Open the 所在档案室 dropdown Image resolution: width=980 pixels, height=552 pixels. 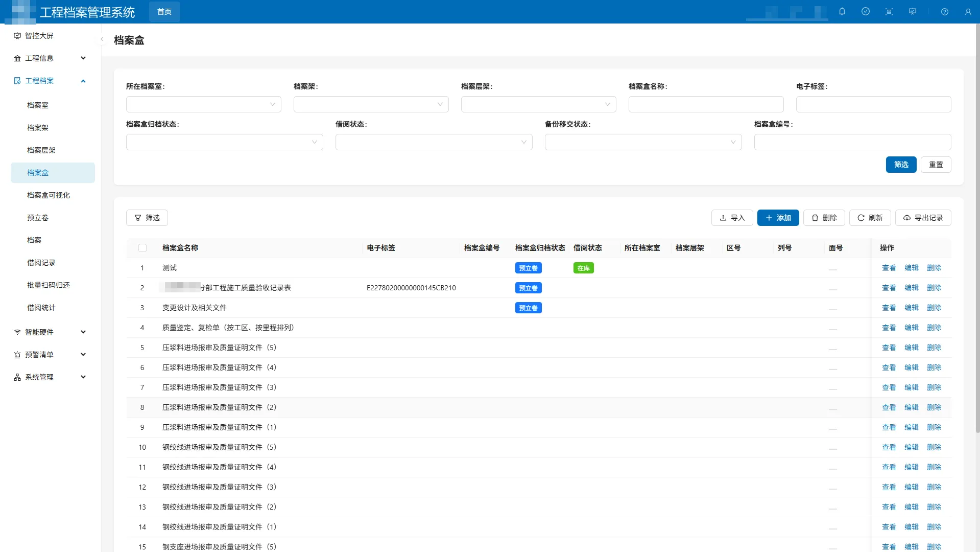pyautogui.click(x=203, y=104)
